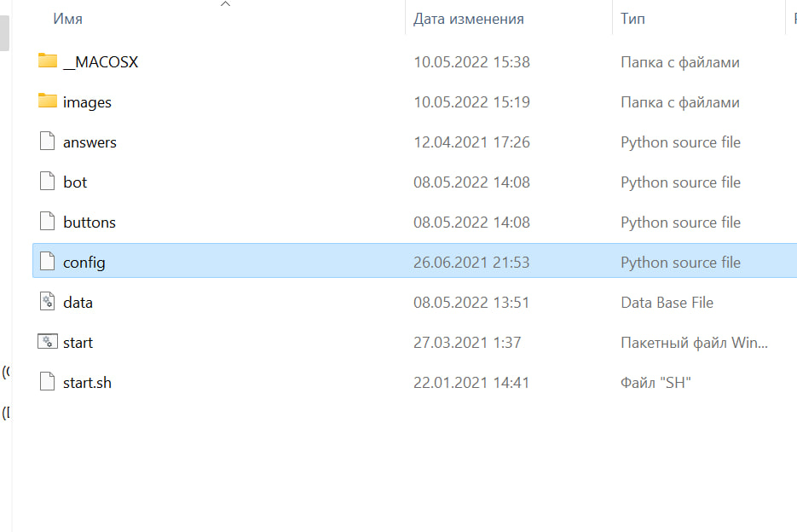
Task: Click the bot file icon
Action: (x=48, y=182)
